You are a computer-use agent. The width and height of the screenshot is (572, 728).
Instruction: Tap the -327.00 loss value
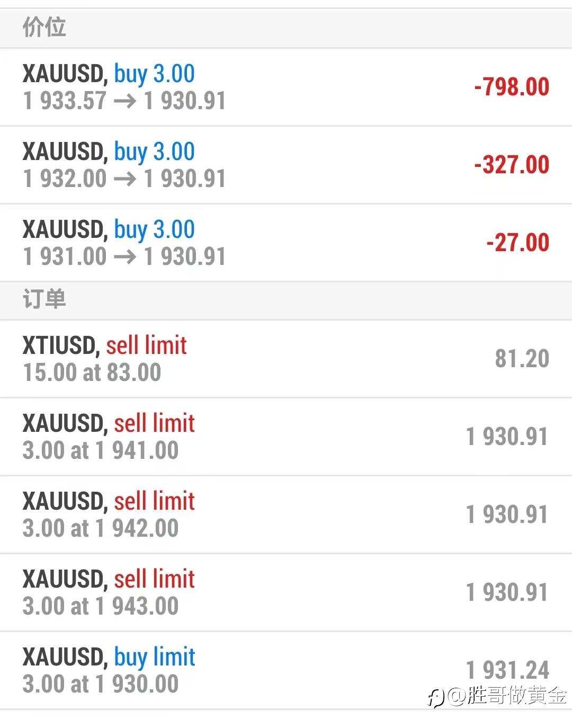click(512, 165)
